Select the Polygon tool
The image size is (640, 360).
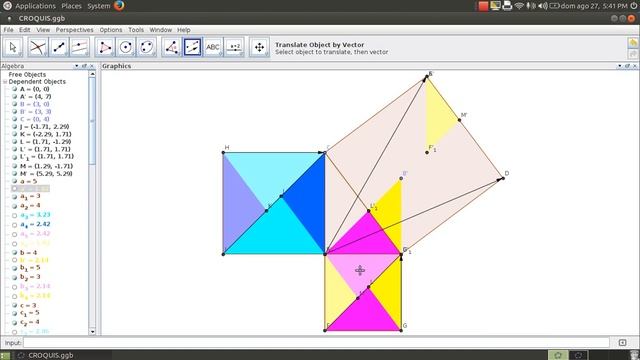click(105, 47)
